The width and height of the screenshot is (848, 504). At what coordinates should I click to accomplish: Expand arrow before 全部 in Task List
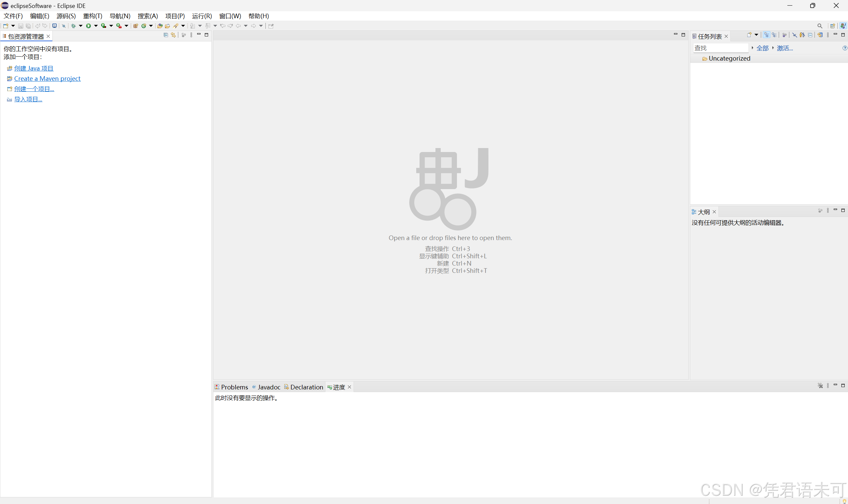[x=753, y=48]
